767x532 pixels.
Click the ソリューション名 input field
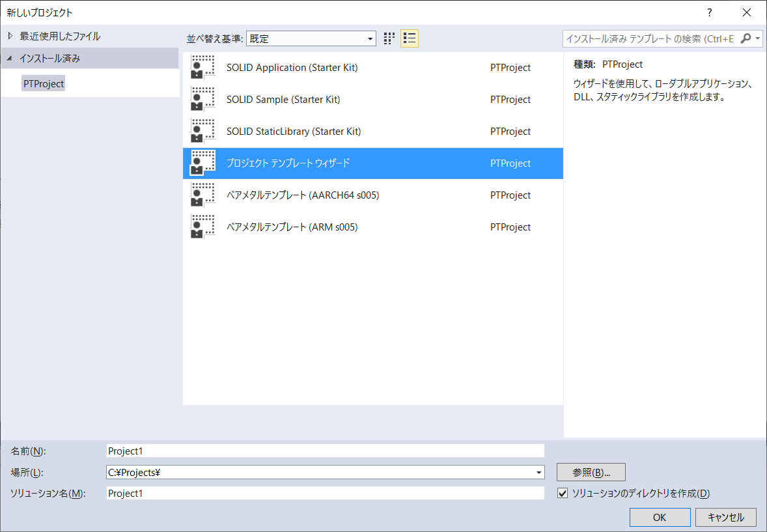[325, 494]
